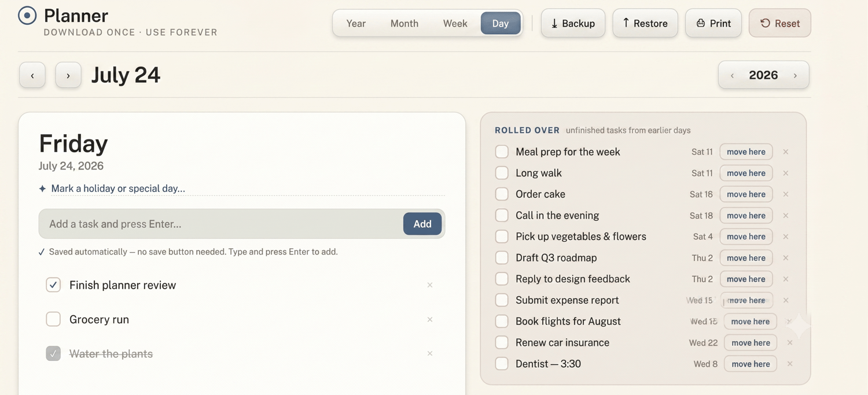Click the Backup button

point(573,23)
